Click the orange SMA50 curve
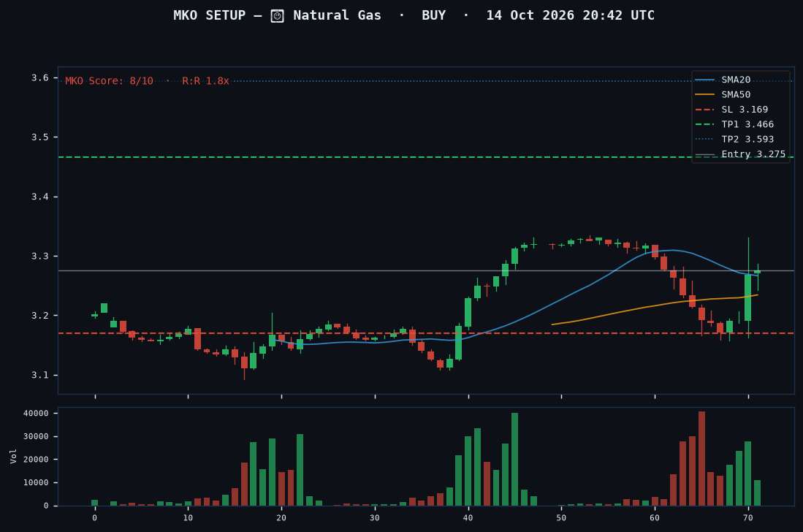 [655, 305]
